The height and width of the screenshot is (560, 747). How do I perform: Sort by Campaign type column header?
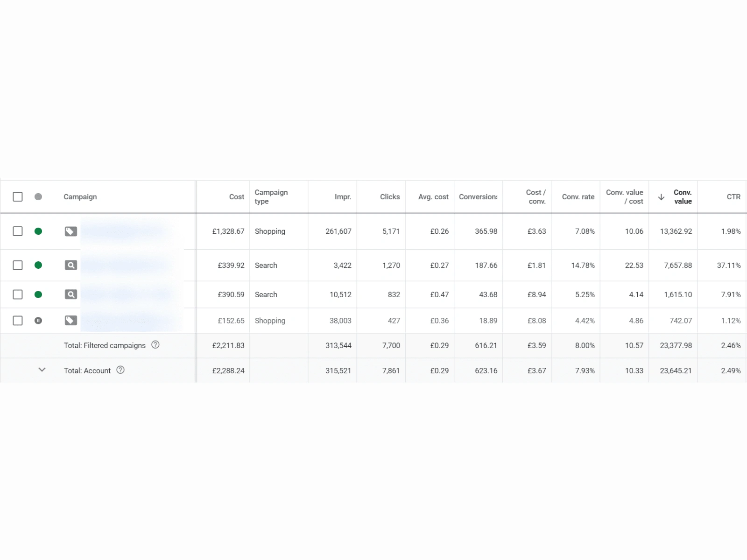[271, 197]
